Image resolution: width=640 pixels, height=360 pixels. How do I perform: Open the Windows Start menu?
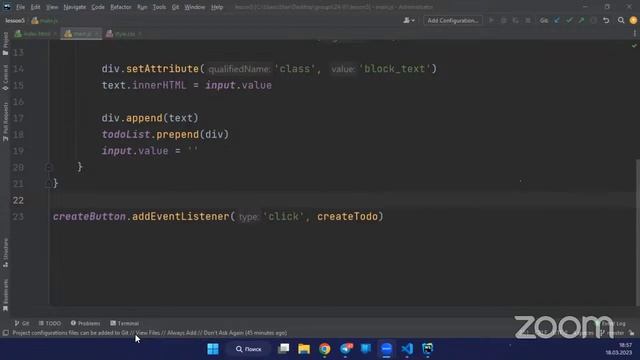click(x=213, y=349)
